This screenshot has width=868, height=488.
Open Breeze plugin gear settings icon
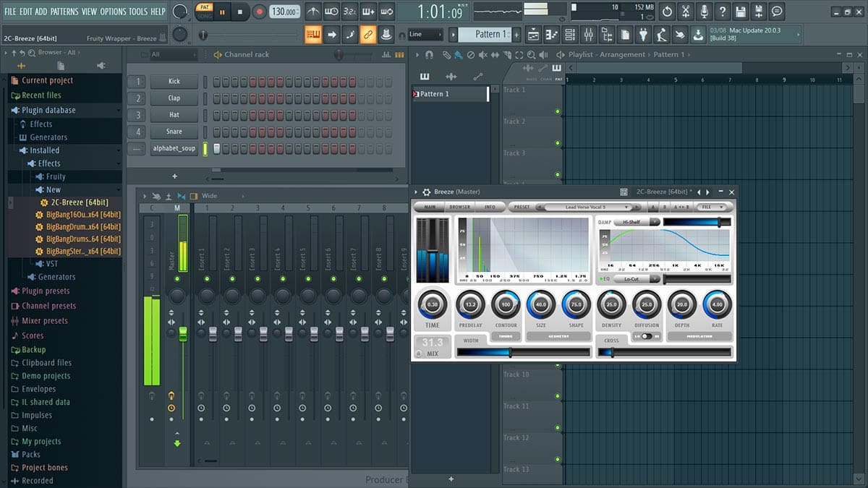pyautogui.click(x=427, y=192)
